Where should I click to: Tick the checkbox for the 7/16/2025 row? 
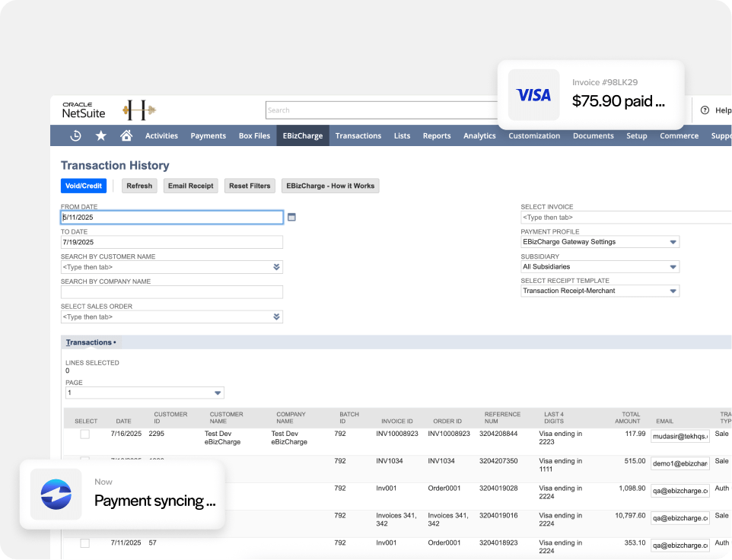(x=85, y=434)
